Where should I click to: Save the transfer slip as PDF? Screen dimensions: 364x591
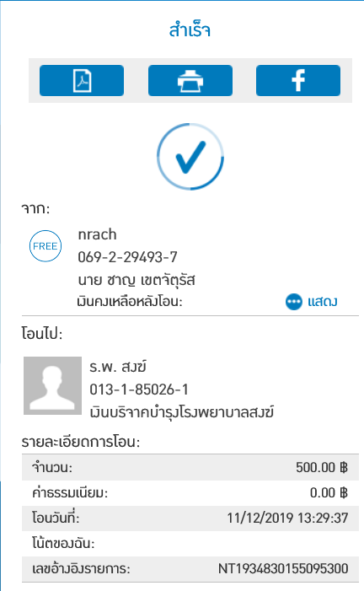click(x=82, y=80)
